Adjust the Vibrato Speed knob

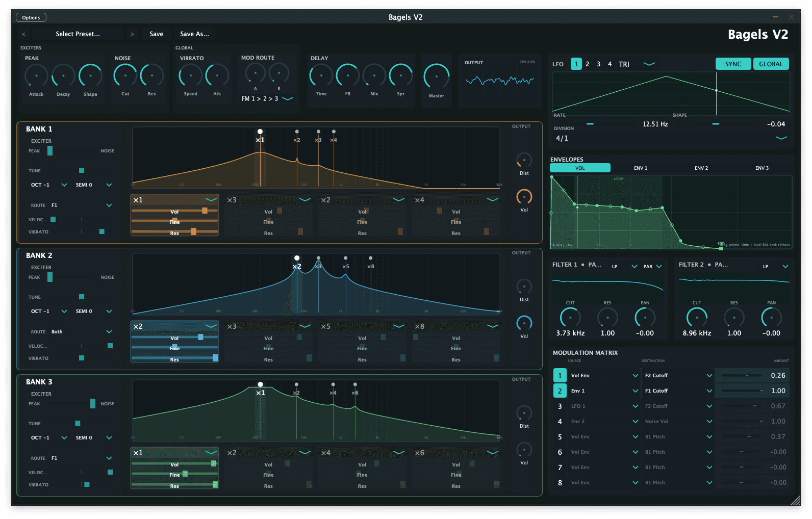coord(190,75)
